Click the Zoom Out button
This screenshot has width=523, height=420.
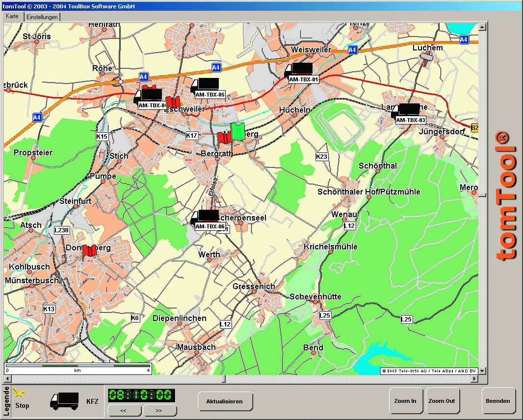point(442,401)
